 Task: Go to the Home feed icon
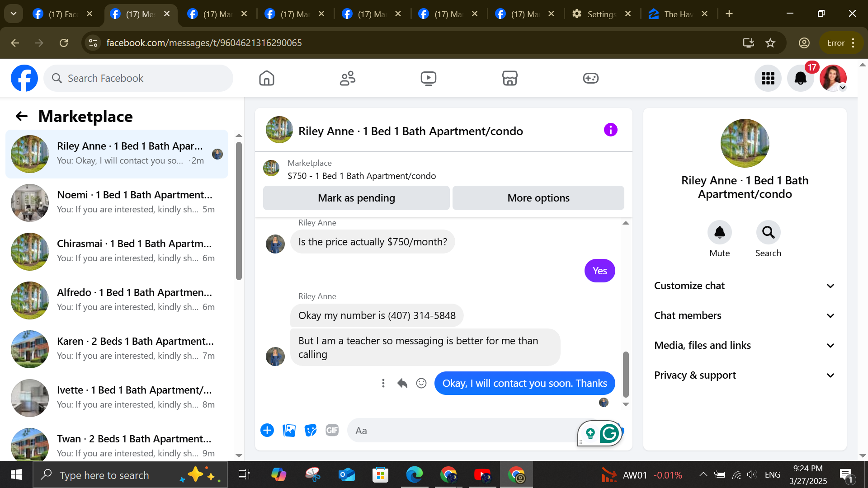(x=267, y=78)
